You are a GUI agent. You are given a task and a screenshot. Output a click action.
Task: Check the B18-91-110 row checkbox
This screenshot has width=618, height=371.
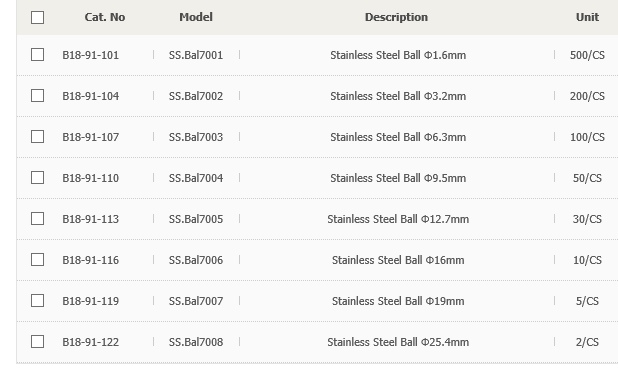coord(37,177)
